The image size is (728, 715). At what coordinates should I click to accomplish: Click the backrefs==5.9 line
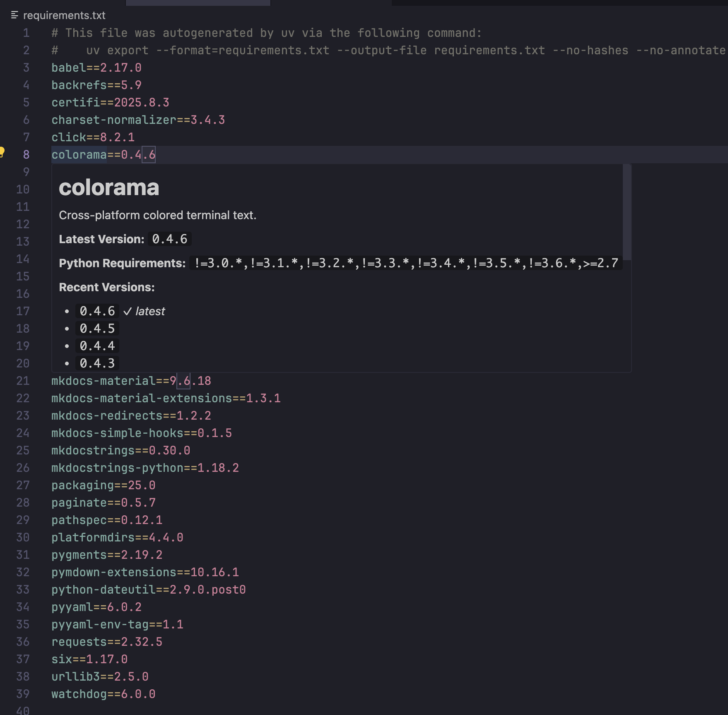coord(96,85)
